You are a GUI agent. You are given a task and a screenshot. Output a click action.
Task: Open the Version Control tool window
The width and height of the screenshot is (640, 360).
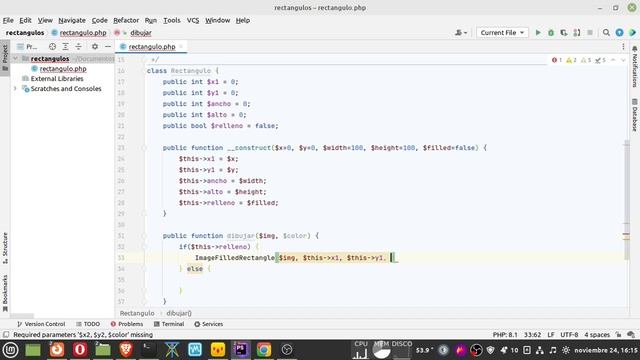point(41,324)
